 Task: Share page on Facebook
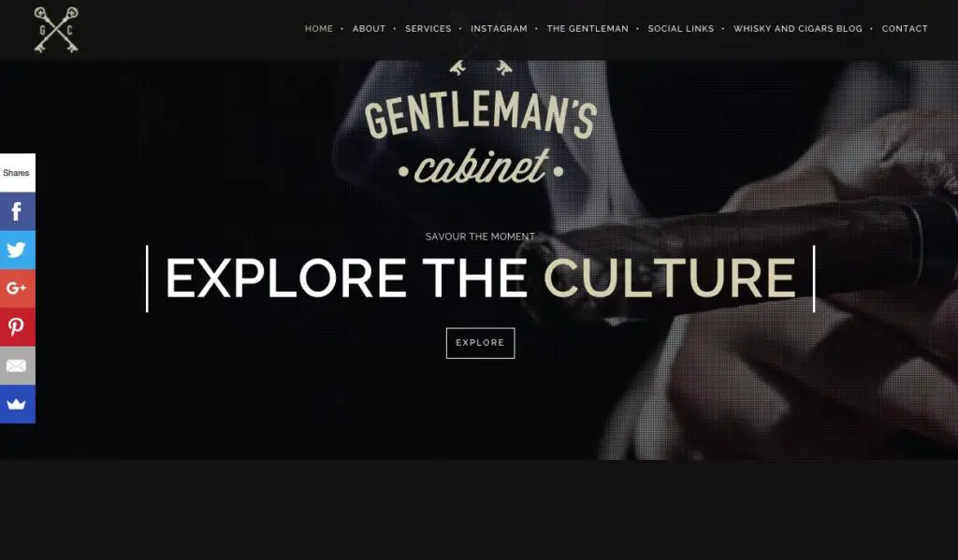click(x=17, y=211)
